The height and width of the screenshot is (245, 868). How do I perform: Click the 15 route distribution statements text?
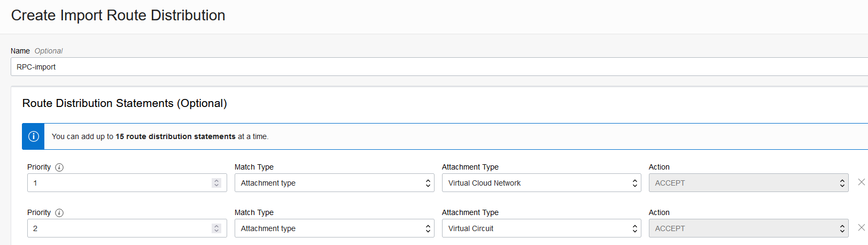tap(175, 136)
